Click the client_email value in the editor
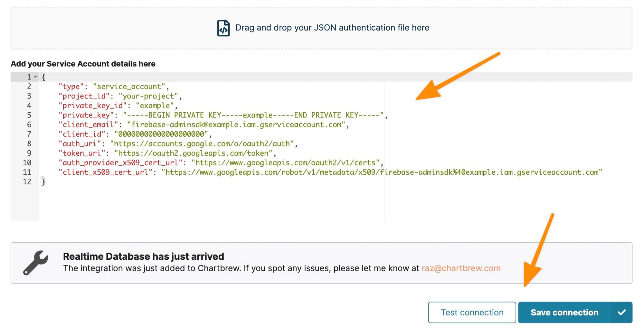The width and height of the screenshot is (644, 335). click(236, 125)
